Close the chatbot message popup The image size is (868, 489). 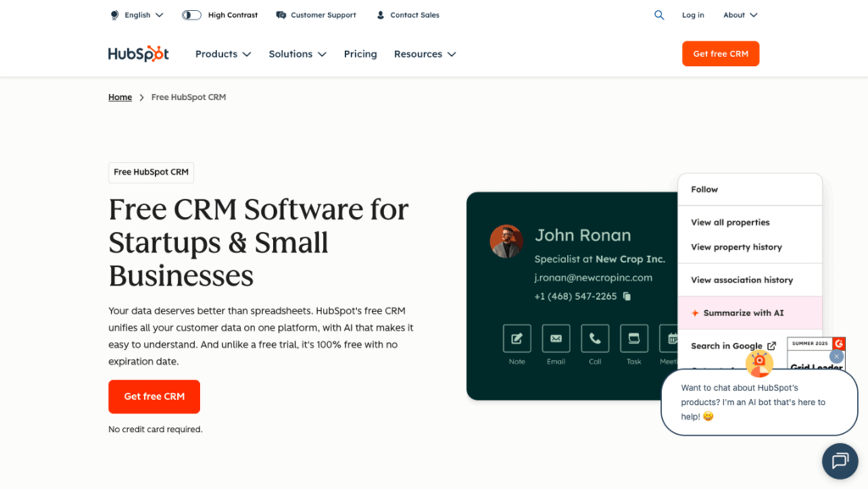(x=837, y=356)
